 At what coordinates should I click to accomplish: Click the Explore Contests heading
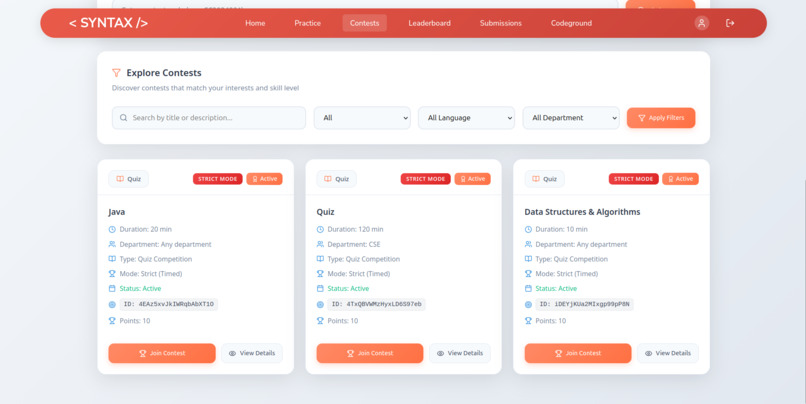(164, 73)
